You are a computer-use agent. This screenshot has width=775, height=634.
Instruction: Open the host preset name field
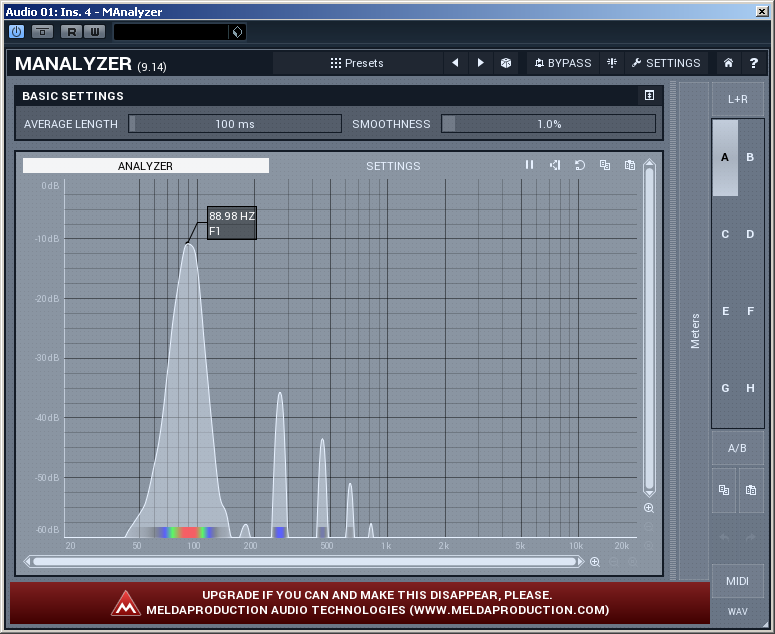pyautogui.click(x=171, y=32)
